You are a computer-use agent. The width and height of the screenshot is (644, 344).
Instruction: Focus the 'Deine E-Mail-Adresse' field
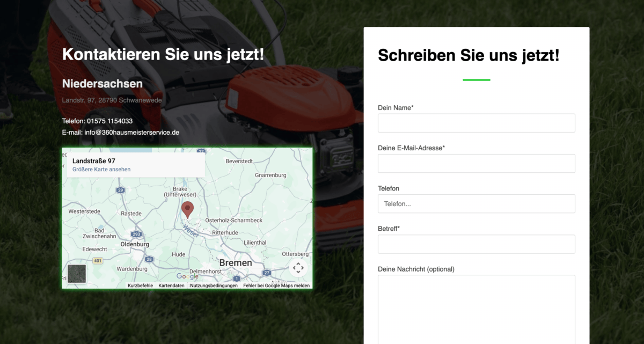pos(476,163)
